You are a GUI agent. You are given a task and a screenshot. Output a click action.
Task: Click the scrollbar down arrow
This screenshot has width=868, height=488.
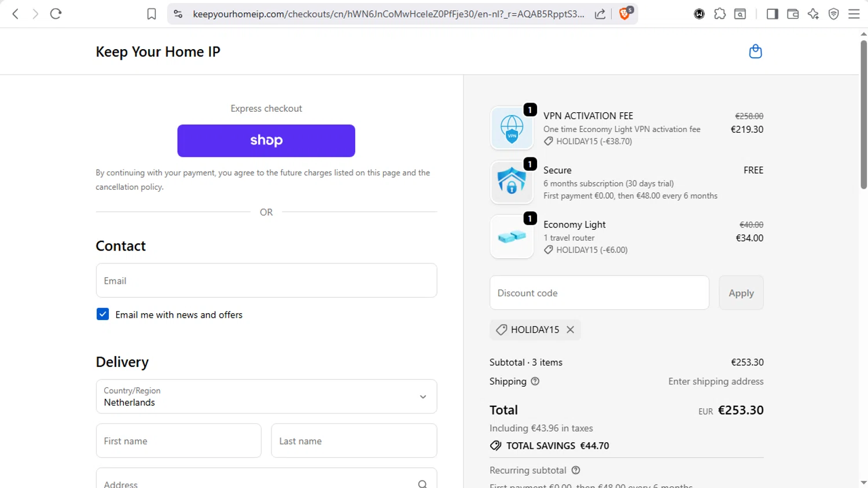coord(863,482)
